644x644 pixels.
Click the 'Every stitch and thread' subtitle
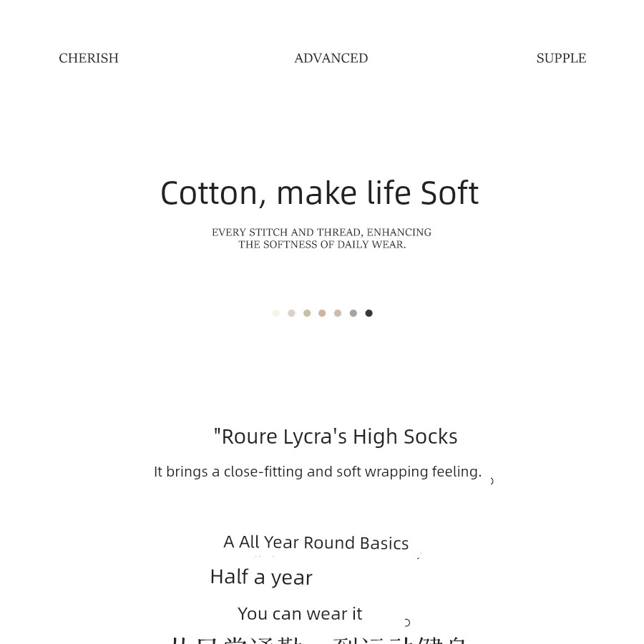click(x=321, y=238)
